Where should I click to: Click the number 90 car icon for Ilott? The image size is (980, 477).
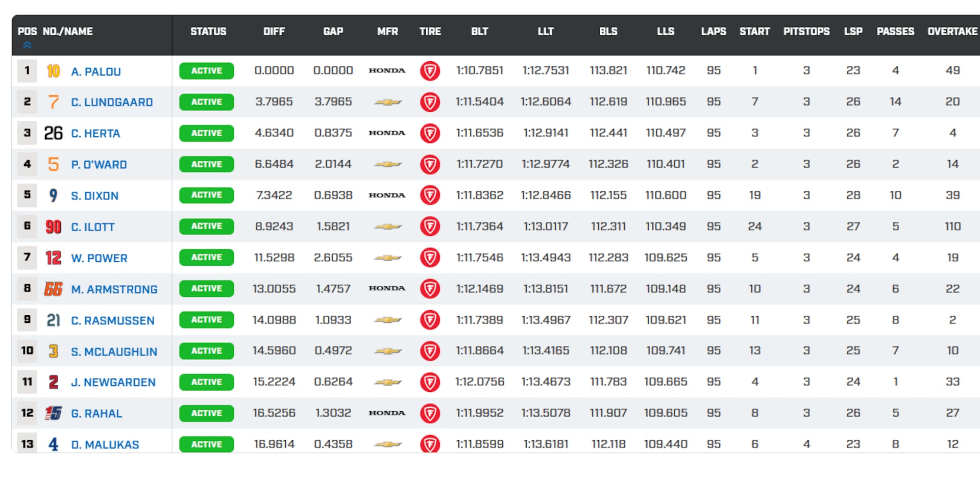53,227
